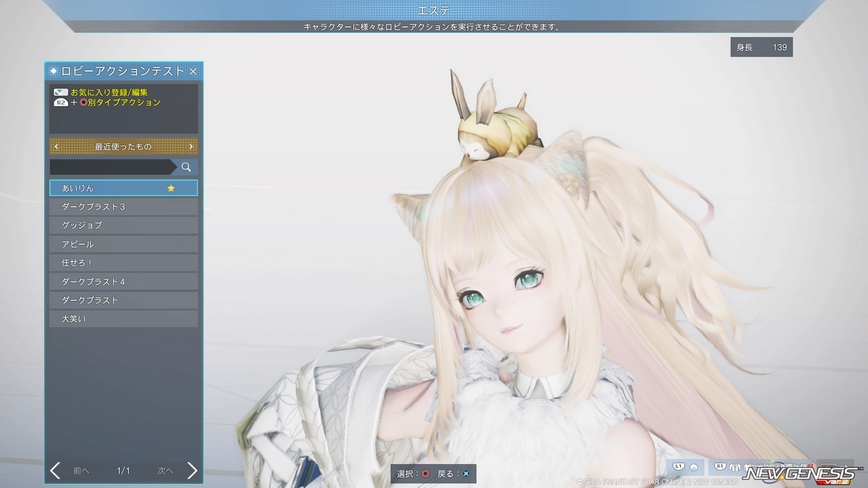Select the 大笑い lobby action
The width and height of the screenshot is (868, 488).
[124, 318]
